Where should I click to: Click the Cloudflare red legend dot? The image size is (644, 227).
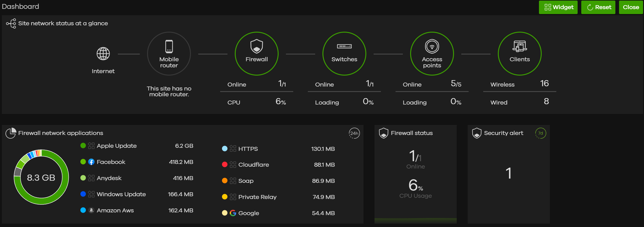click(225, 165)
